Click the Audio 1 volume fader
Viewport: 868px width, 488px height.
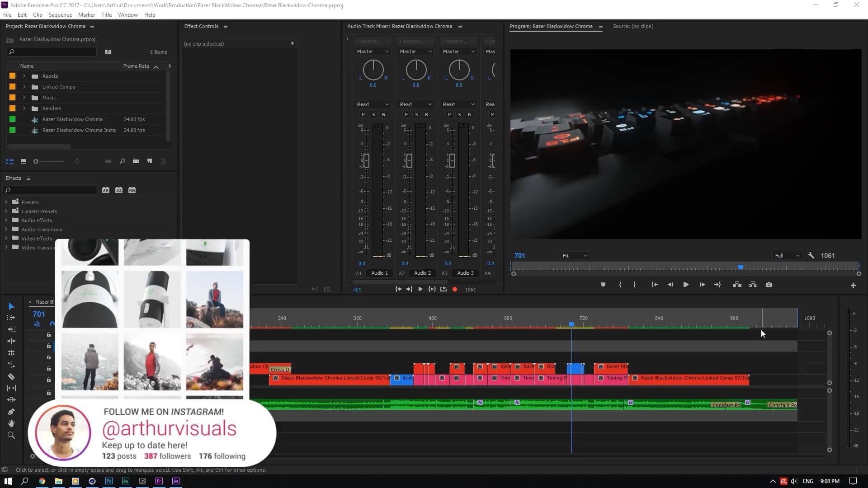(366, 160)
